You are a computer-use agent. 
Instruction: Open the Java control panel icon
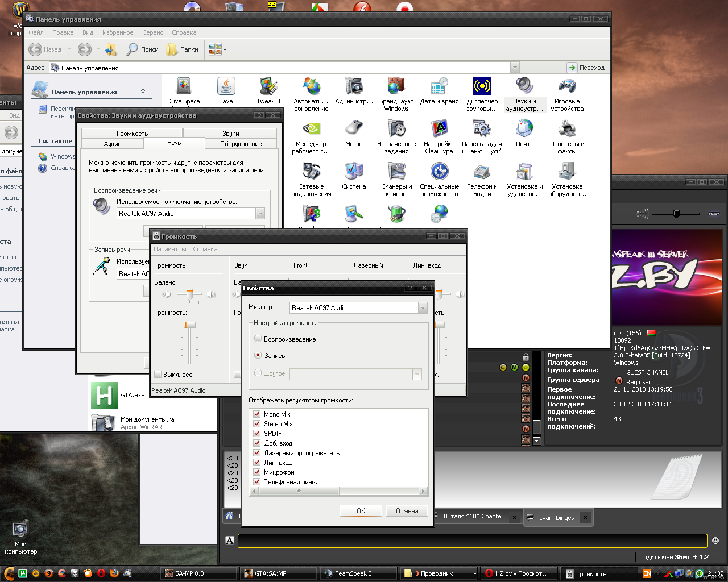226,91
